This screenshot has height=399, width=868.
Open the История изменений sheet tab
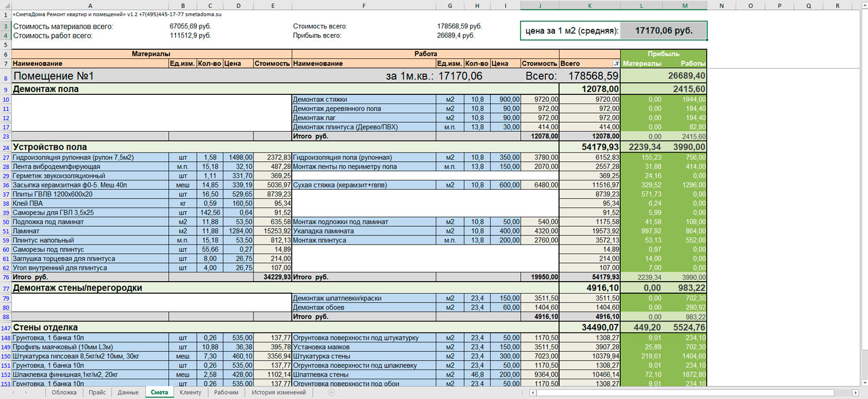coord(278,393)
